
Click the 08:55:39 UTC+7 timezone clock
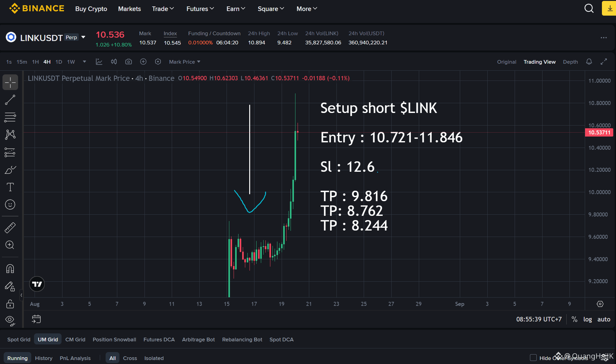(x=539, y=319)
